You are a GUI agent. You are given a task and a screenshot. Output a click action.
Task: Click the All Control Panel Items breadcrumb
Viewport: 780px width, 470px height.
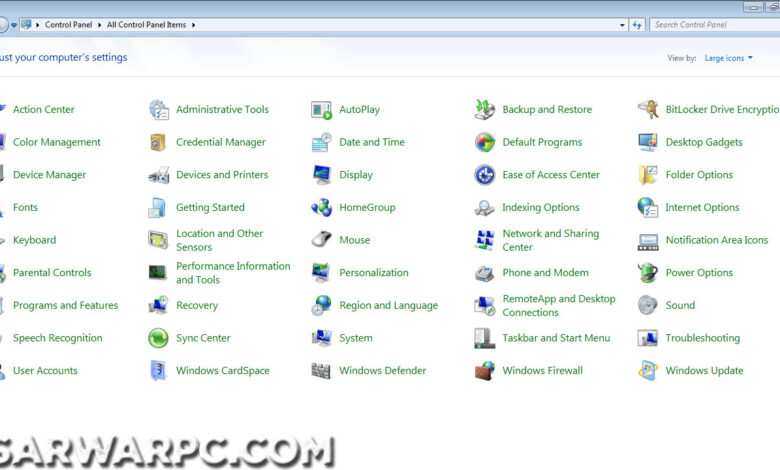tap(146, 25)
